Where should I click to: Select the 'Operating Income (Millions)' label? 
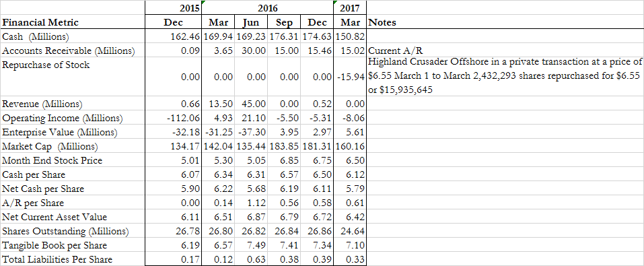73,118
